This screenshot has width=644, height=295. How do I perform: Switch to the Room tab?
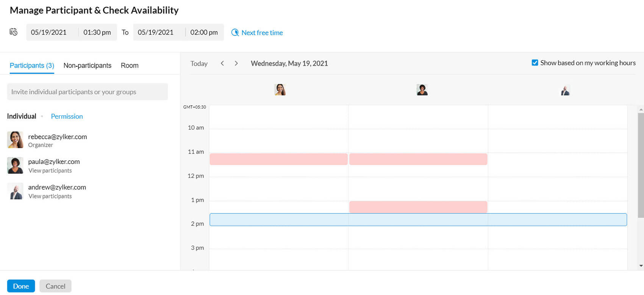[x=130, y=65]
